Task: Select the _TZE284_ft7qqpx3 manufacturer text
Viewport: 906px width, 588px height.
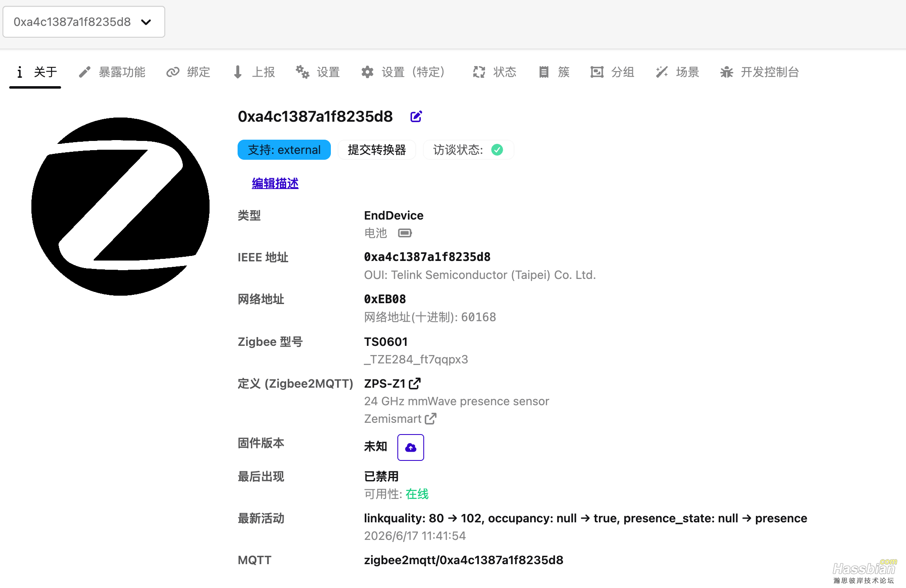Action: [x=416, y=359]
